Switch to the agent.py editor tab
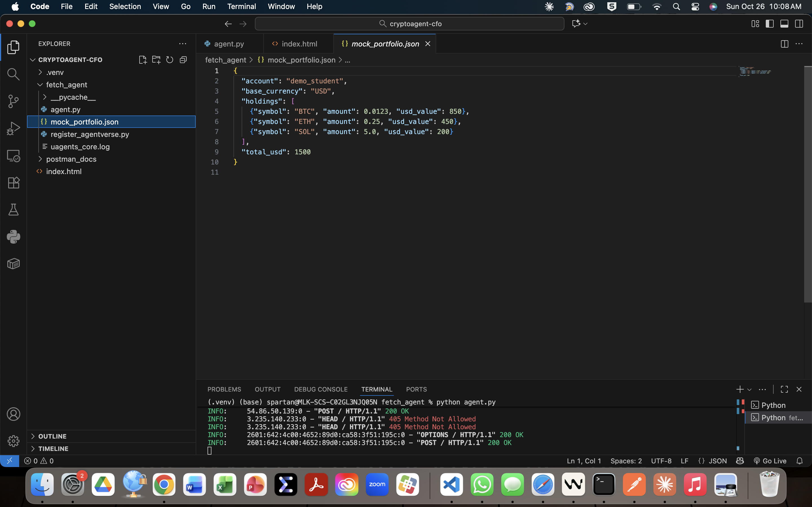The height and width of the screenshot is (507, 812). 229,44
